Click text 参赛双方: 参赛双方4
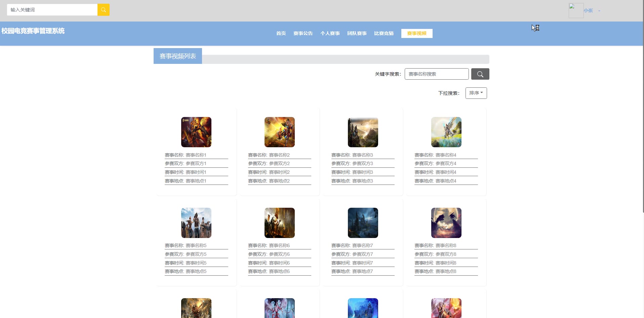This screenshot has width=644, height=318. pyautogui.click(x=435, y=163)
